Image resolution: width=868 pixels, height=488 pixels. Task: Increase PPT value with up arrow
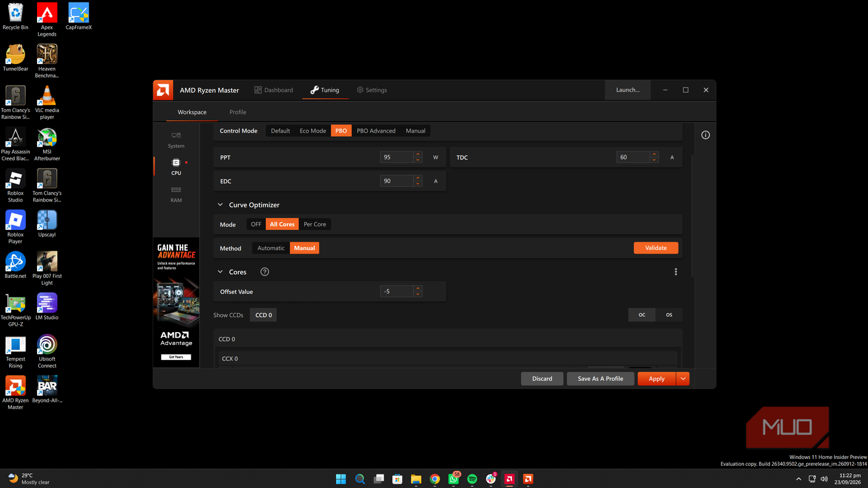click(x=418, y=154)
